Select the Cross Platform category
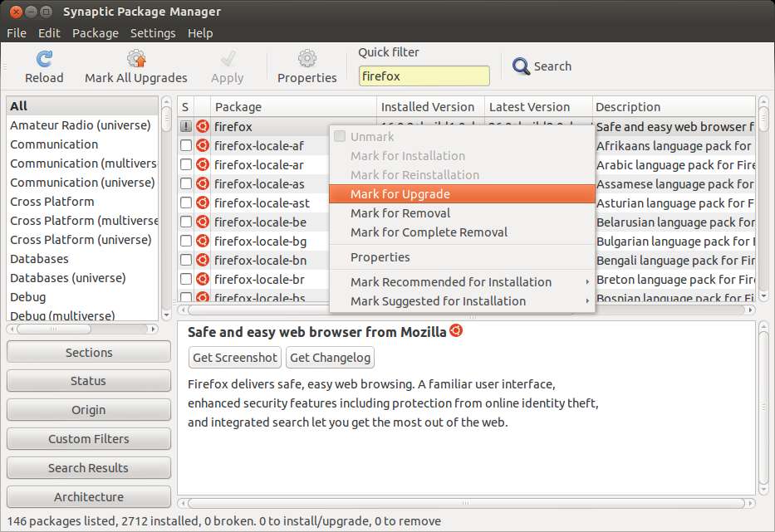The width and height of the screenshot is (775, 532). tap(82, 202)
